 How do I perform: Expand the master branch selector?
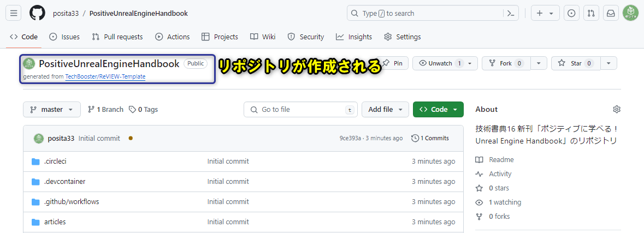[52, 110]
